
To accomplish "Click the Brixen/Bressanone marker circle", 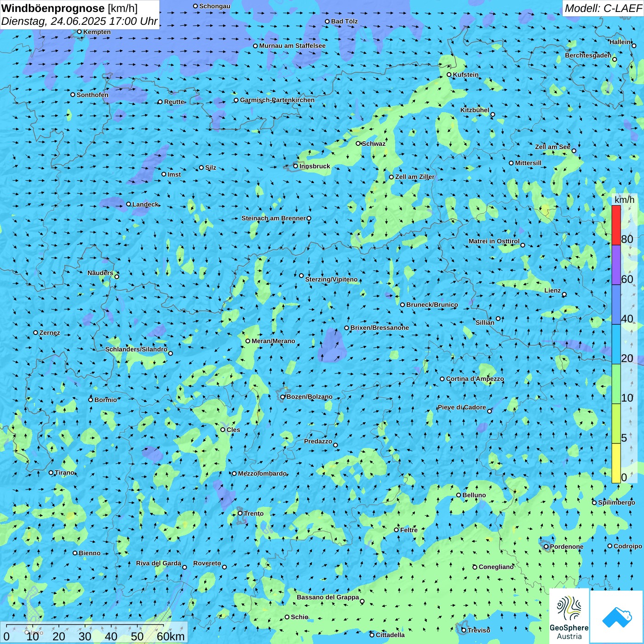I will [346, 328].
